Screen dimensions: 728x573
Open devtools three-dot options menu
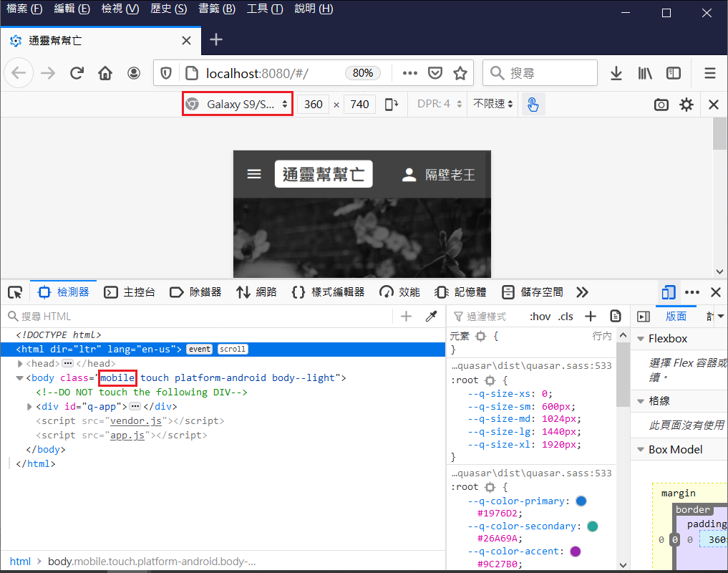tap(691, 292)
